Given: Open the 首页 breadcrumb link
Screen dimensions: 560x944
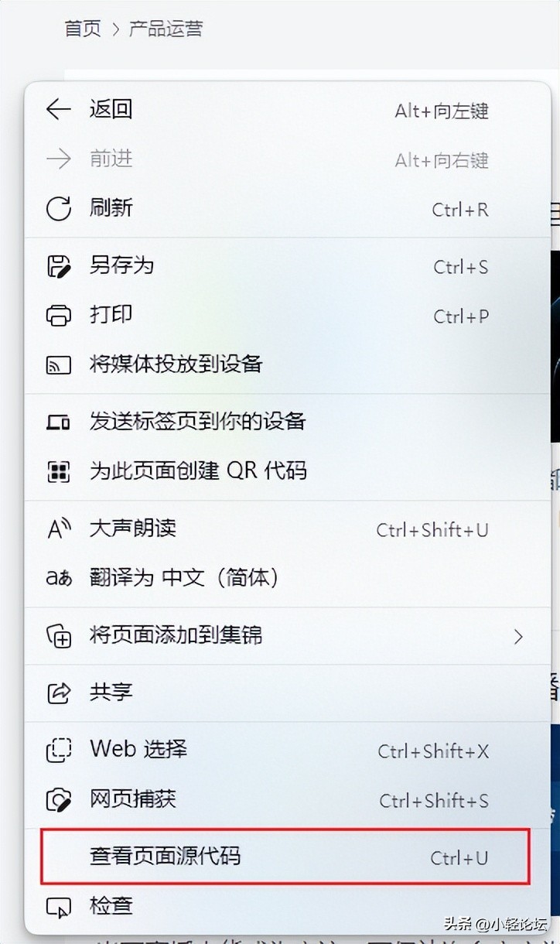Looking at the screenshot, I should tap(83, 29).
